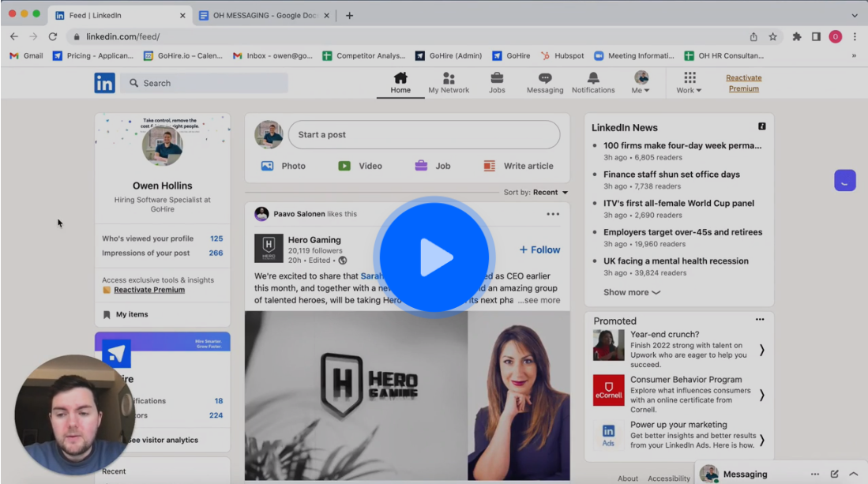The width and height of the screenshot is (868, 484).
Task: View Notifications bell
Action: [593, 83]
